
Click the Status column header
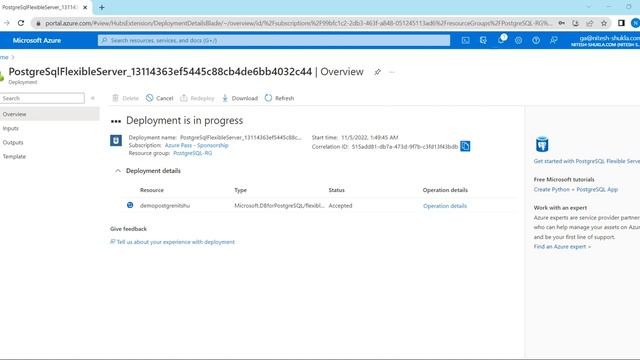coord(336,190)
